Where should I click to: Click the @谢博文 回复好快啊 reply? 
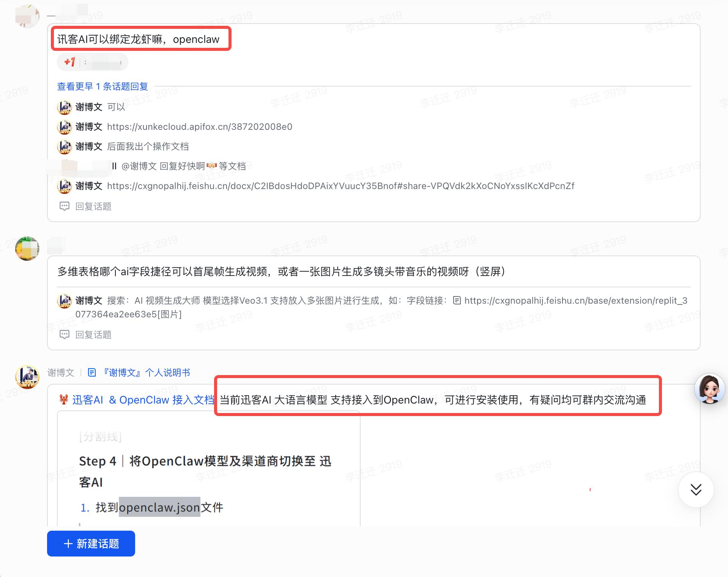pos(183,166)
